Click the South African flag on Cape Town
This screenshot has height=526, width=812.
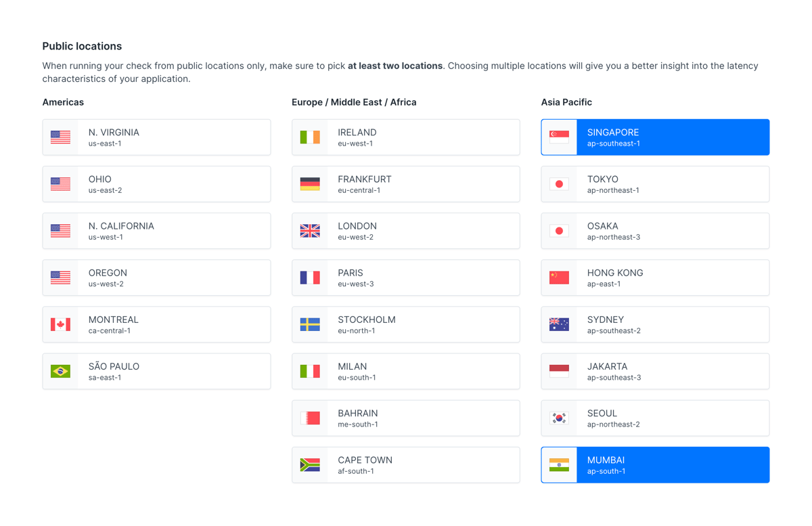(x=309, y=465)
